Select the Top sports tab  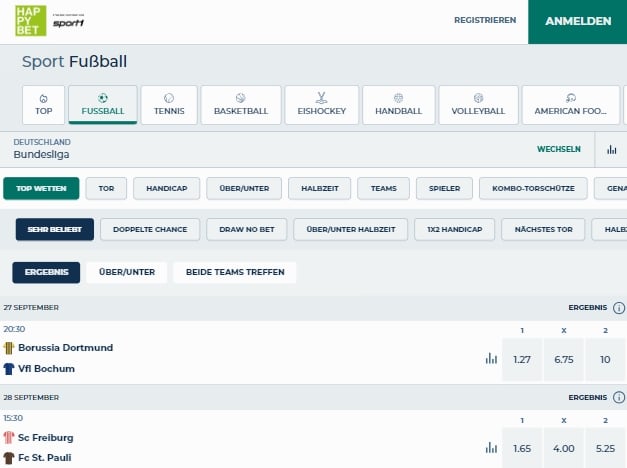coord(44,105)
